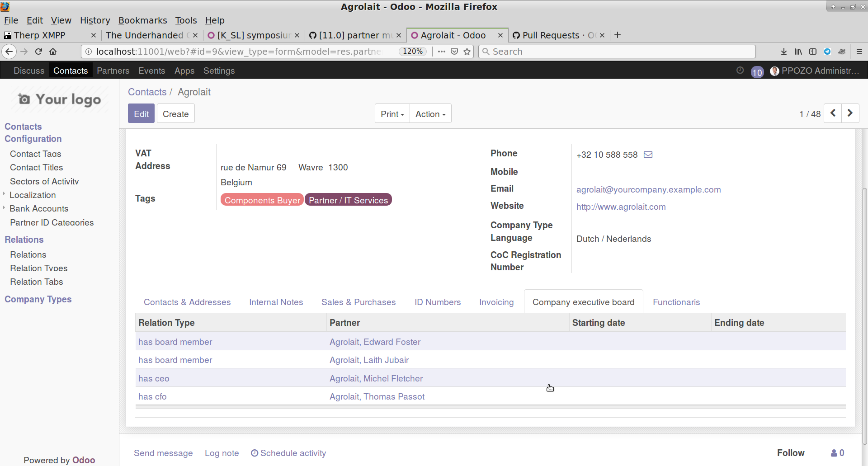Open the Telegram extension icon
Viewport: 868px width, 466px height.
click(827, 52)
